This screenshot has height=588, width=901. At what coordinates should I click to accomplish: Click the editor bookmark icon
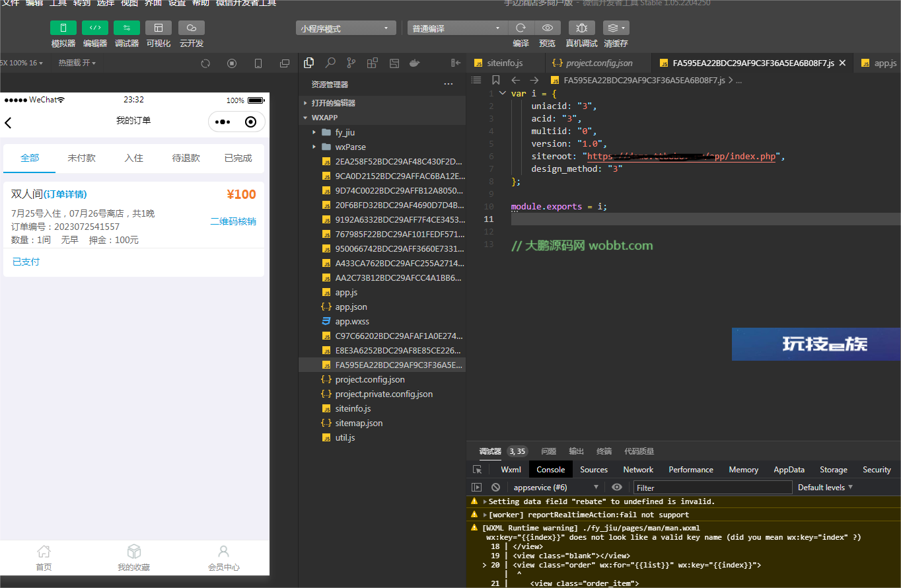496,80
